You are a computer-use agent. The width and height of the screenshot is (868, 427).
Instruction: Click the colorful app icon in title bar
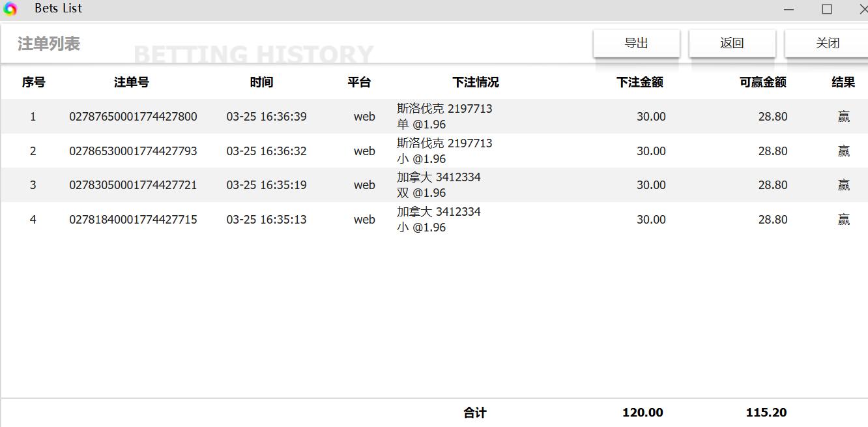click(x=11, y=8)
